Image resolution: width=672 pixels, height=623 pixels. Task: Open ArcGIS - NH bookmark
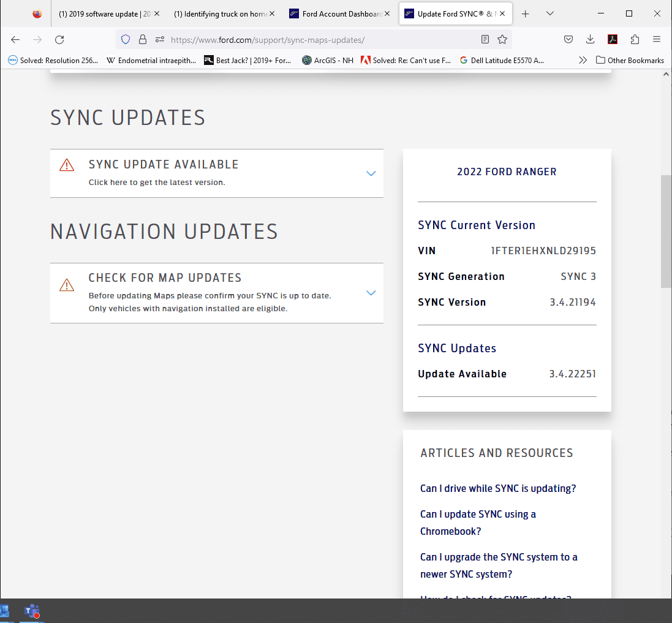(x=328, y=61)
